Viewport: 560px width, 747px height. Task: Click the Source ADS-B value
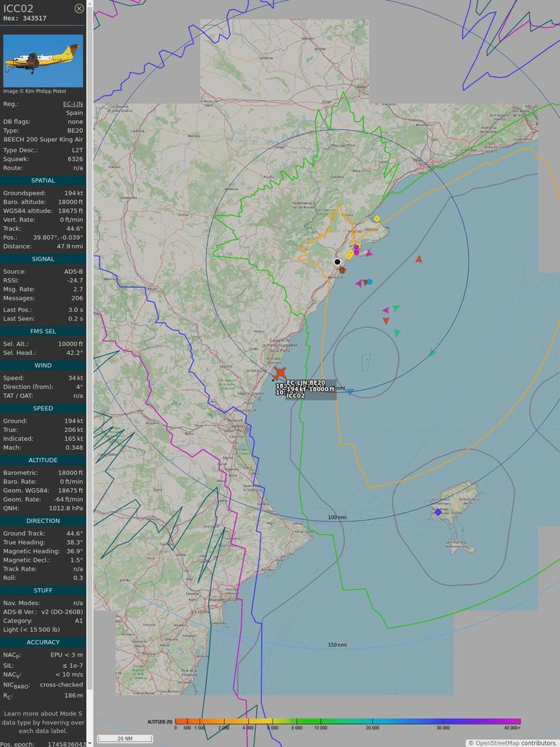(74, 272)
